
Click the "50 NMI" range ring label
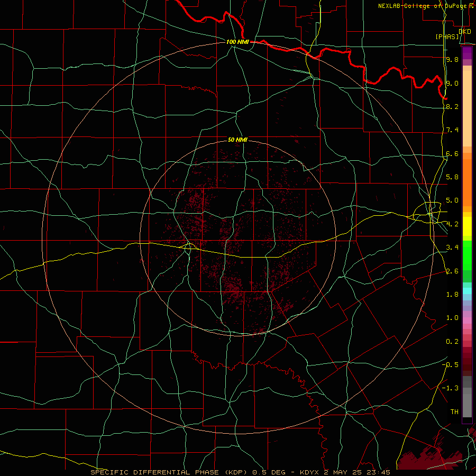pos(237,140)
